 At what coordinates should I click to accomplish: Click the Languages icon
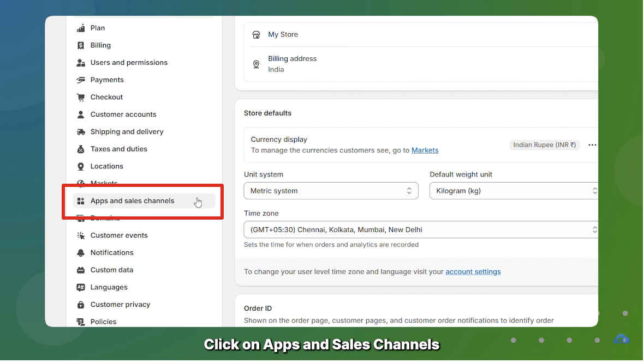(81, 287)
